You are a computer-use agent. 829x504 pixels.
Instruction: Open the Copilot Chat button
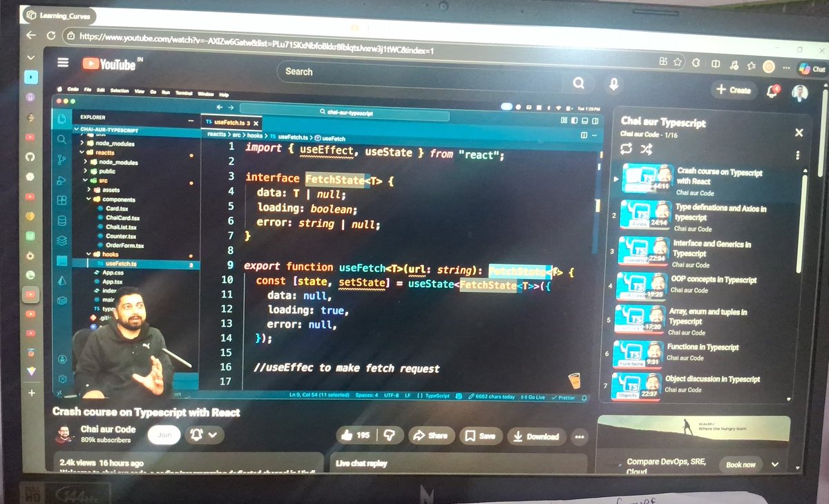click(812, 69)
